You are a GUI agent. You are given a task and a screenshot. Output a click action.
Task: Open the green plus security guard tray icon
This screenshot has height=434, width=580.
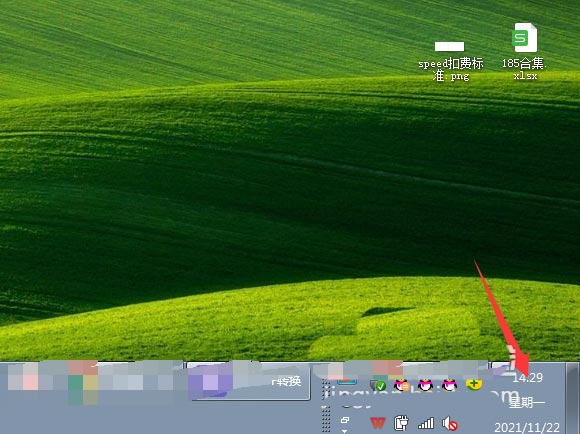[473, 385]
